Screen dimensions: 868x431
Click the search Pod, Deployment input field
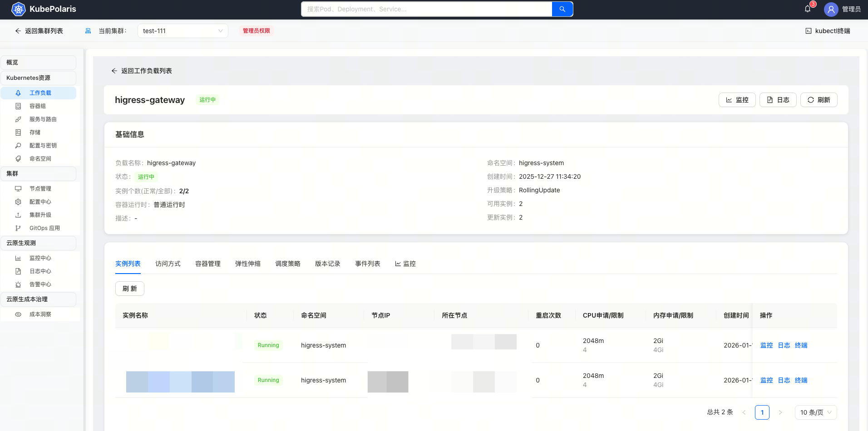tap(426, 9)
